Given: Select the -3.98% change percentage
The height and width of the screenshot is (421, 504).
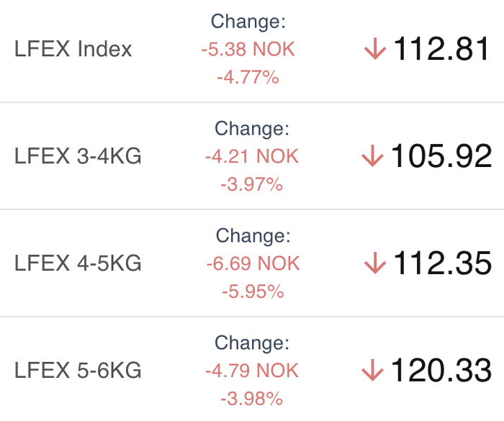Looking at the screenshot, I should [x=252, y=399].
